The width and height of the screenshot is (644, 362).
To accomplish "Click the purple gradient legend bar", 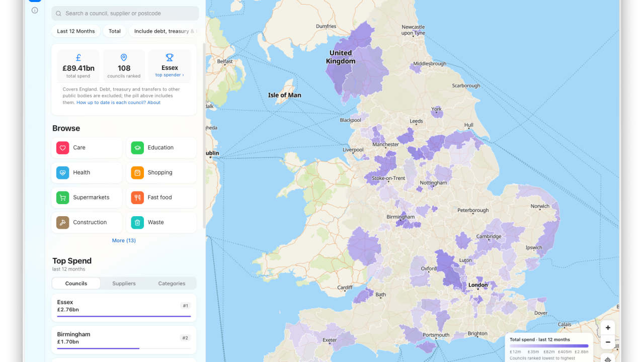I will 549,346.
